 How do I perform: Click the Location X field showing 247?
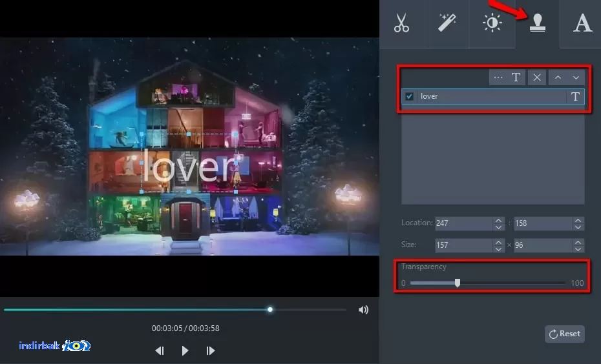click(x=464, y=223)
